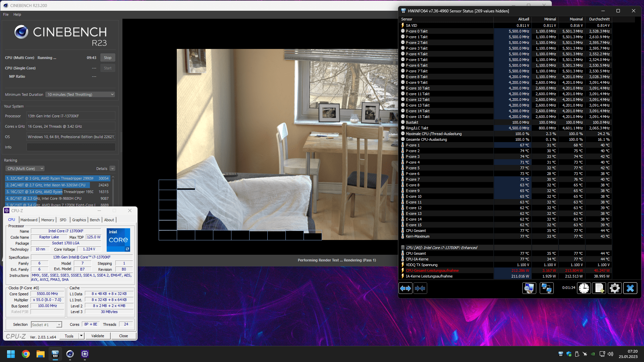Switch to CPU-Z Mainboard tab
This screenshot has height=362, width=644.
[x=29, y=220]
